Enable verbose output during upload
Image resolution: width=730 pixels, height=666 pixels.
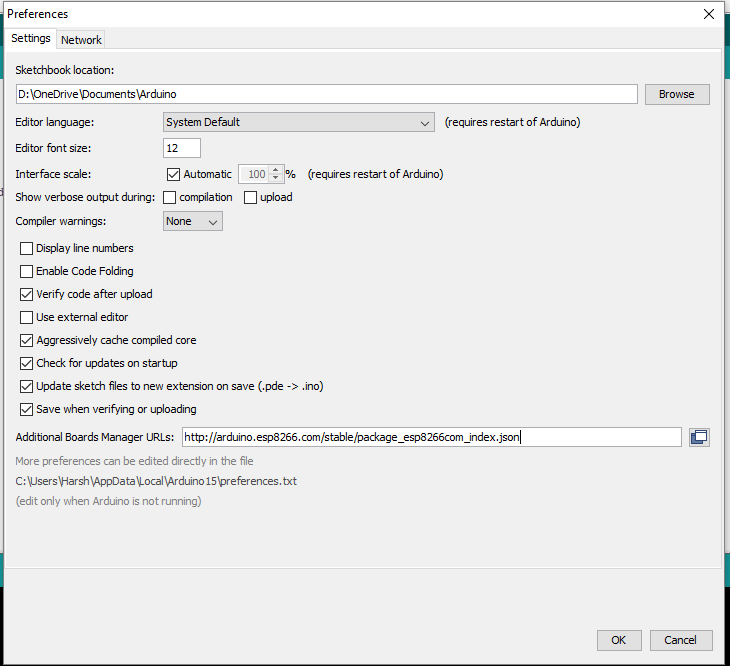pyautogui.click(x=251, y=197)
